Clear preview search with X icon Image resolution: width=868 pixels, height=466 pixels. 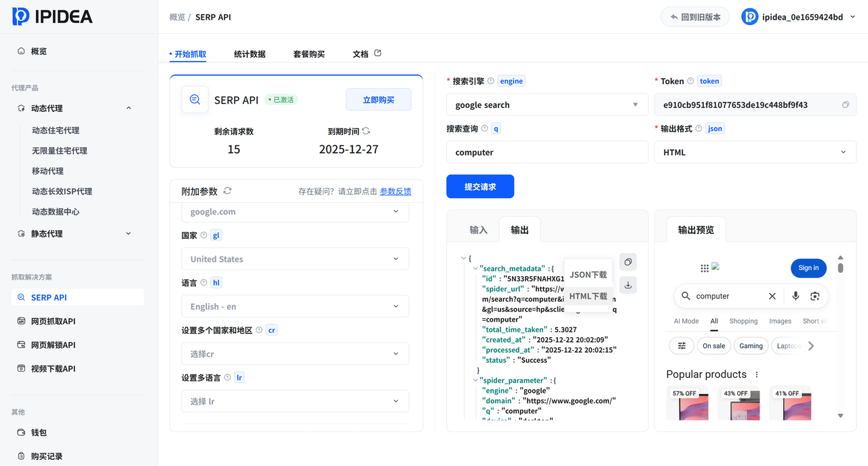tap(772, 296)
